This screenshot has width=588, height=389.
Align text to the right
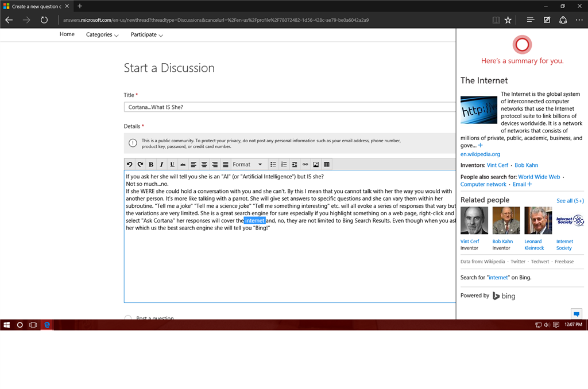[215, 164]
